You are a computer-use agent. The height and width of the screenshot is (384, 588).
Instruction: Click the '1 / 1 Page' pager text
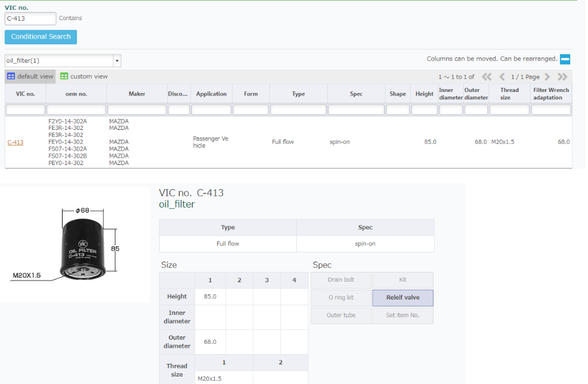click(525, 77)
